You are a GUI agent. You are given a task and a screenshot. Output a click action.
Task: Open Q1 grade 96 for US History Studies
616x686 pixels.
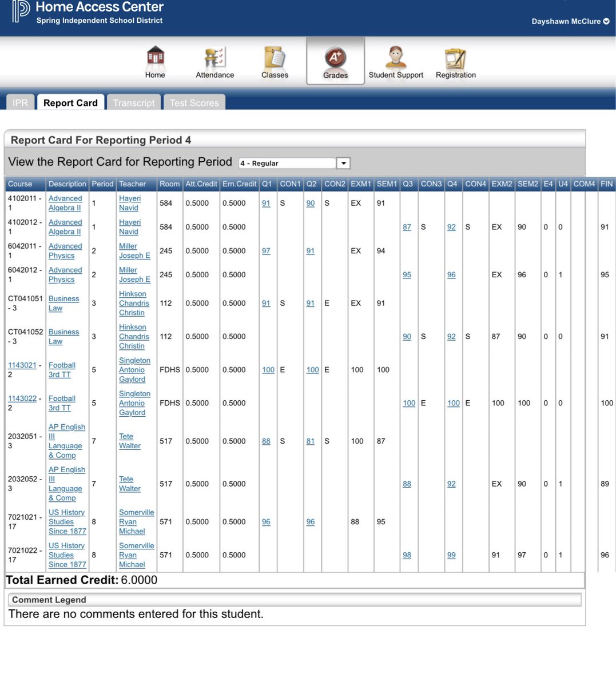[x=266, y=522]
